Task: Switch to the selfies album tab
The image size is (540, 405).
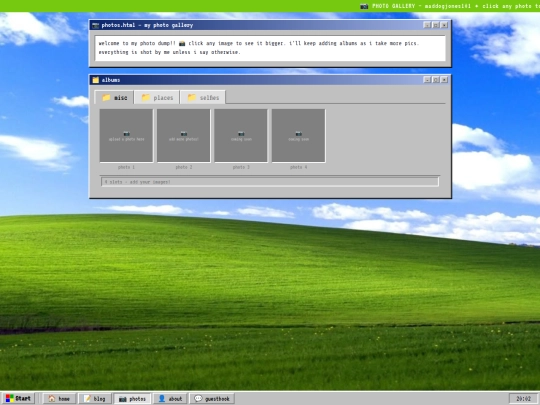Action: 203,97
